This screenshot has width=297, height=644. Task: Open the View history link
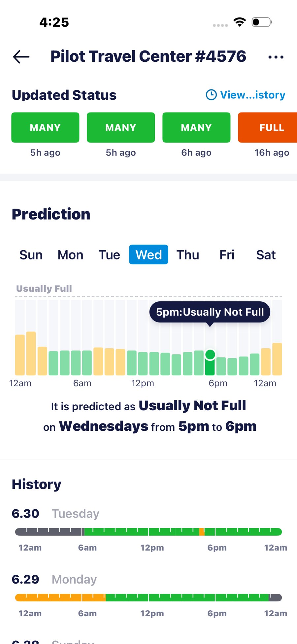coord(253,95)
